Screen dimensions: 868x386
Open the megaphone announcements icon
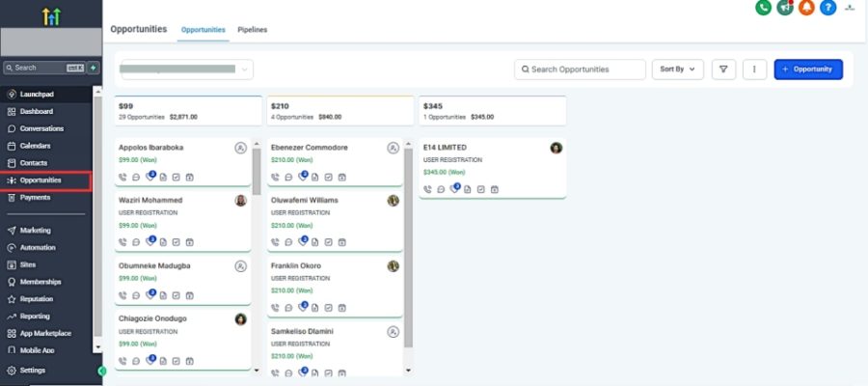click(x=785, y=8)
